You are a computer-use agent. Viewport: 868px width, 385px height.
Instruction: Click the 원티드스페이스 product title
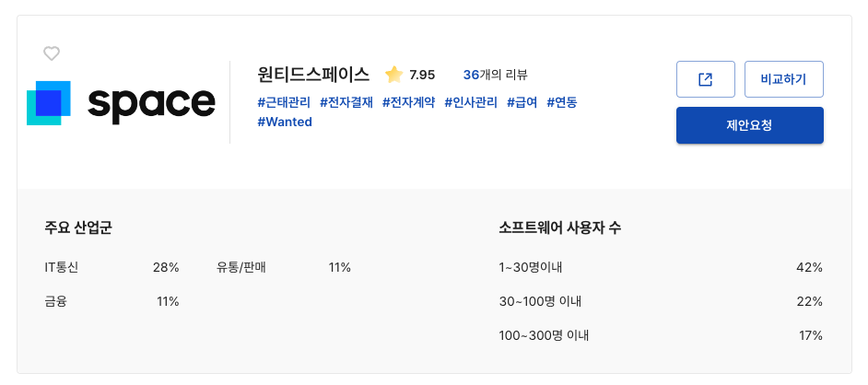tap(313, 75)
